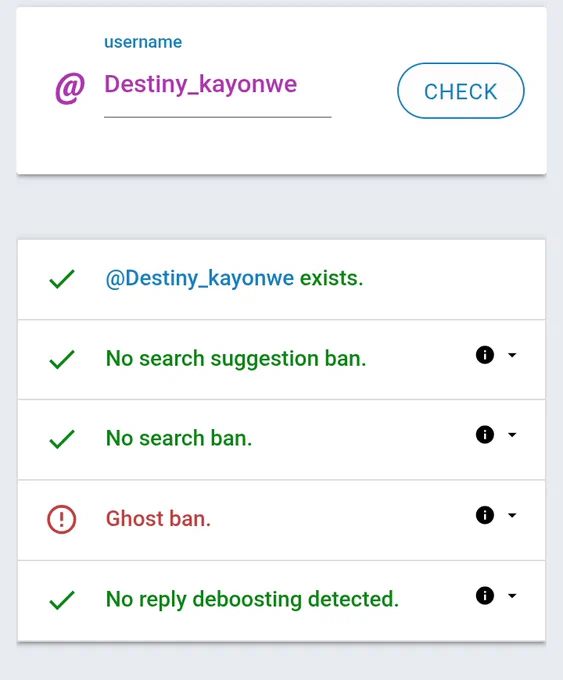Image resolution: width=563 pixels, height=680 pixels.
Task: Click the info icon for search suggestion ban
Action: pyautogui.click(x=485, y=355)
